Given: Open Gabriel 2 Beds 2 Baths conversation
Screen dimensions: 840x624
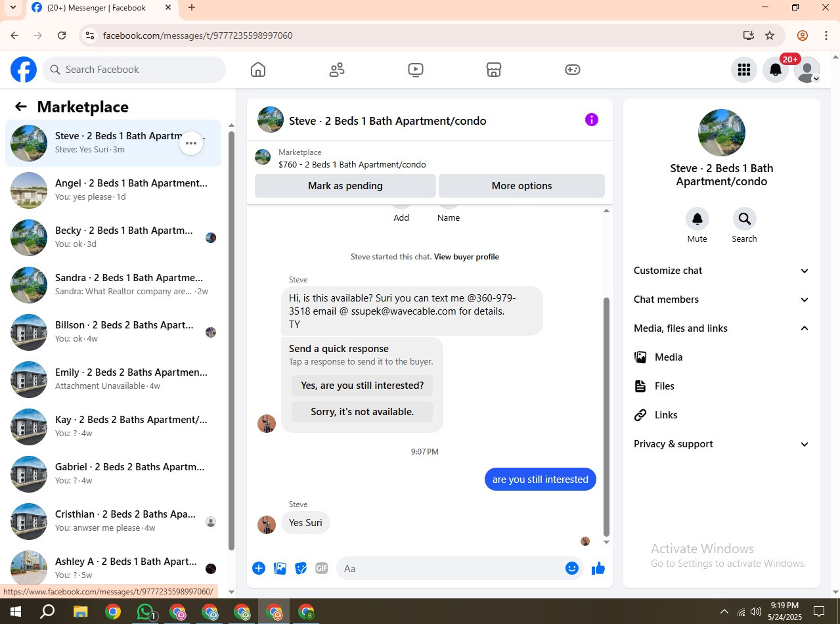Looking at the screenshot, I should pos(113,474).
